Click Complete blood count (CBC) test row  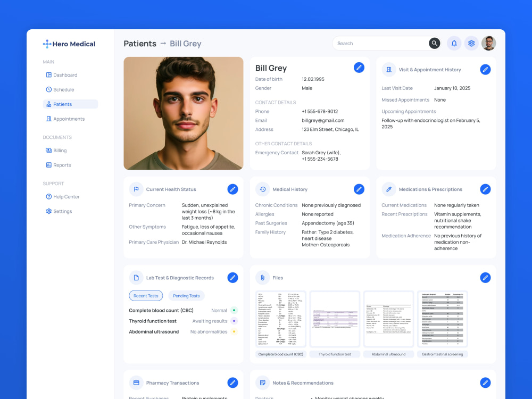pos(183,311)
